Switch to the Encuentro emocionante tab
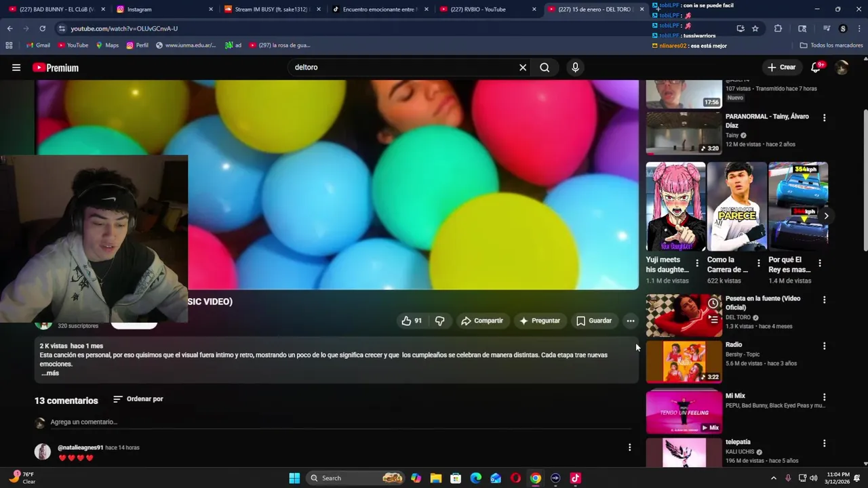The width and height of the screenshot is (868, 488). [x=378, y=9]
